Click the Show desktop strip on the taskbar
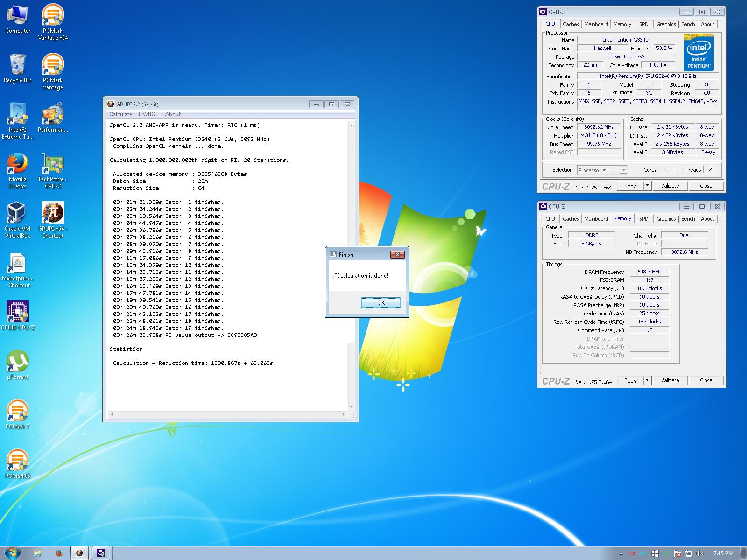This screenshot has height=560, width=747. [743, 553]
